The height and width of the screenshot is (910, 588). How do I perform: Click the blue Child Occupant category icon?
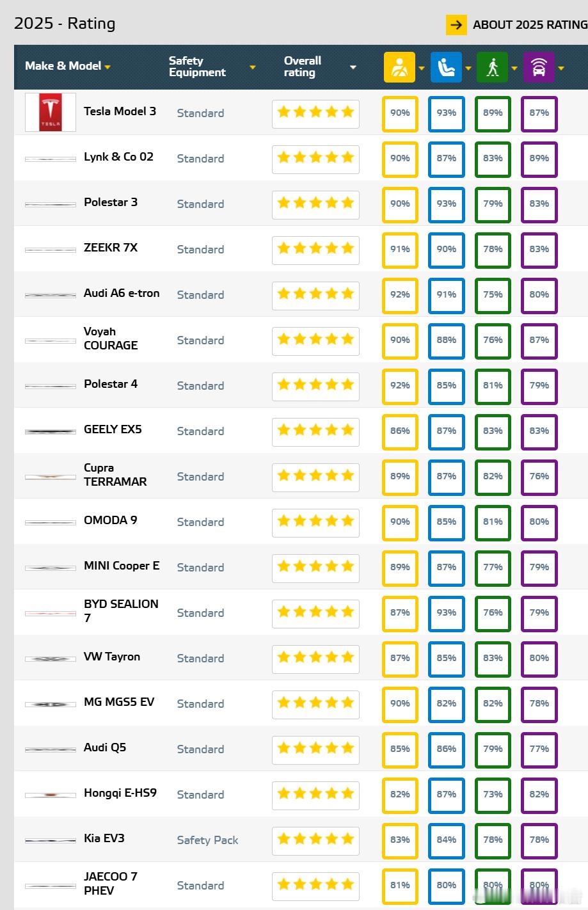tap(446, 67)
